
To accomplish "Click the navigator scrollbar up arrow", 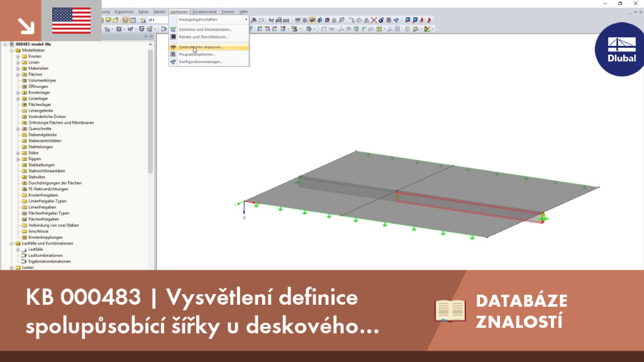I will click(x=150, y=45).
